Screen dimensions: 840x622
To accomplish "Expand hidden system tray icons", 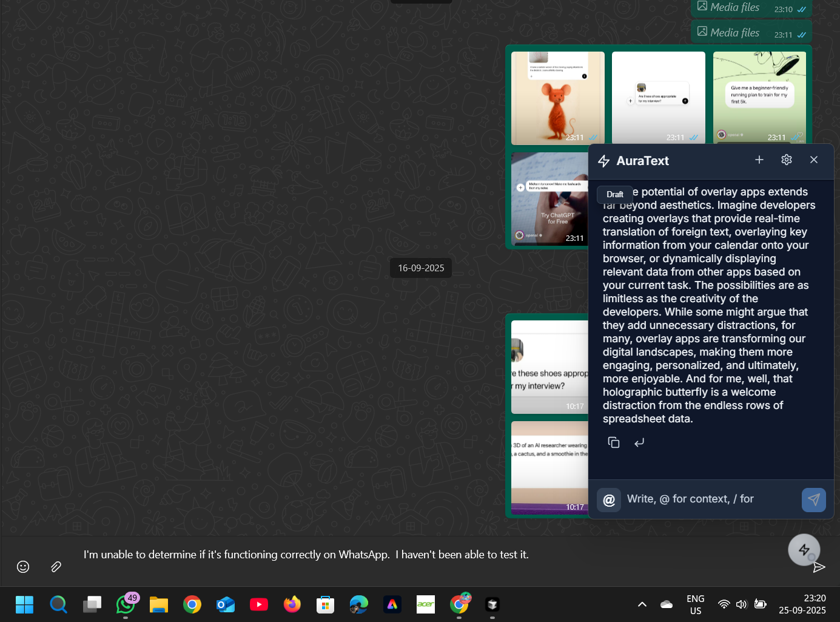I will 642,604.
